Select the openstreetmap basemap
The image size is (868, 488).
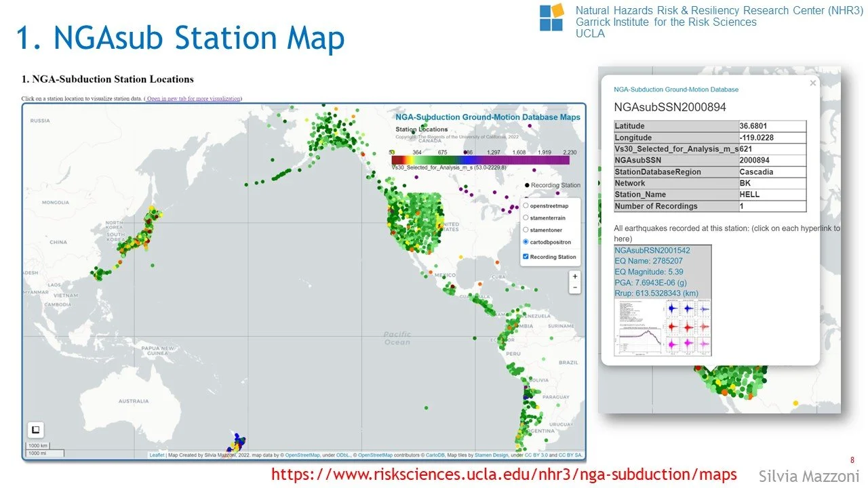526,205
